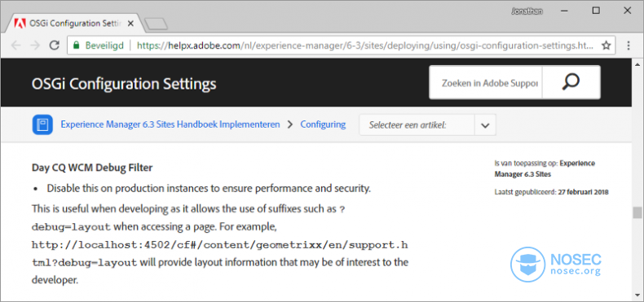Viewport: 644px width, 302px height.
Task: Click the Disable this on production instances bullet
Action: click(x=209, y=188)
